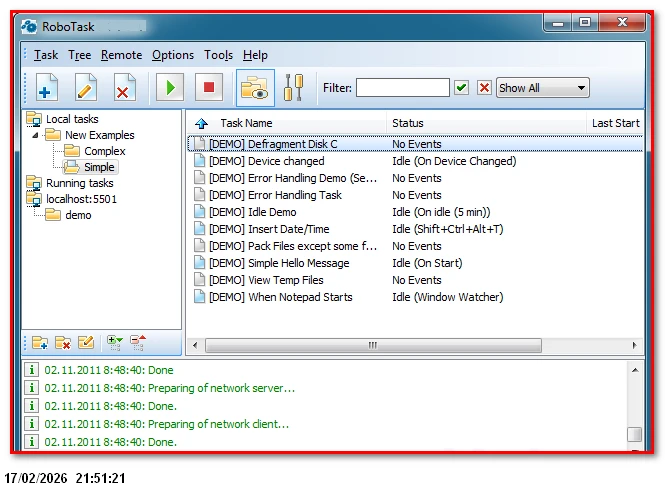Screen dimensions: 665x490
Task: Click the Delete Task icon with red X
Action: [x=123, y=88]
